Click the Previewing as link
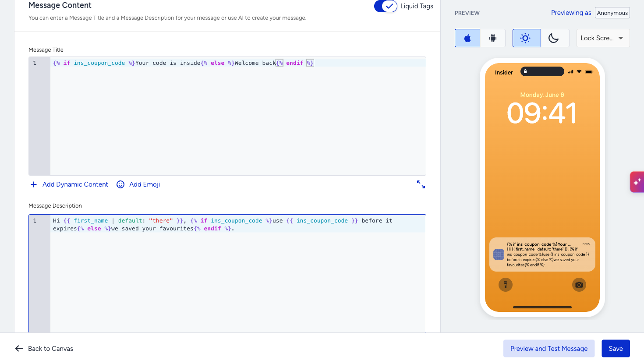644x364 pixels. coord(571,13)
